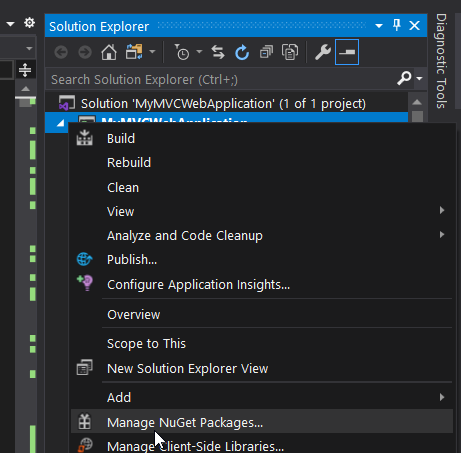Collapse the MyMVCWebApplication project node

pyautogui.click(x=60, y=123)
